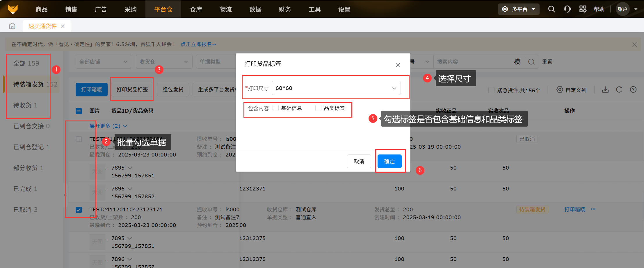This screenshot has height=268, width=644.
Task: Open the help question mark icon
Action: pyautogui.click(x=633, y=90)
